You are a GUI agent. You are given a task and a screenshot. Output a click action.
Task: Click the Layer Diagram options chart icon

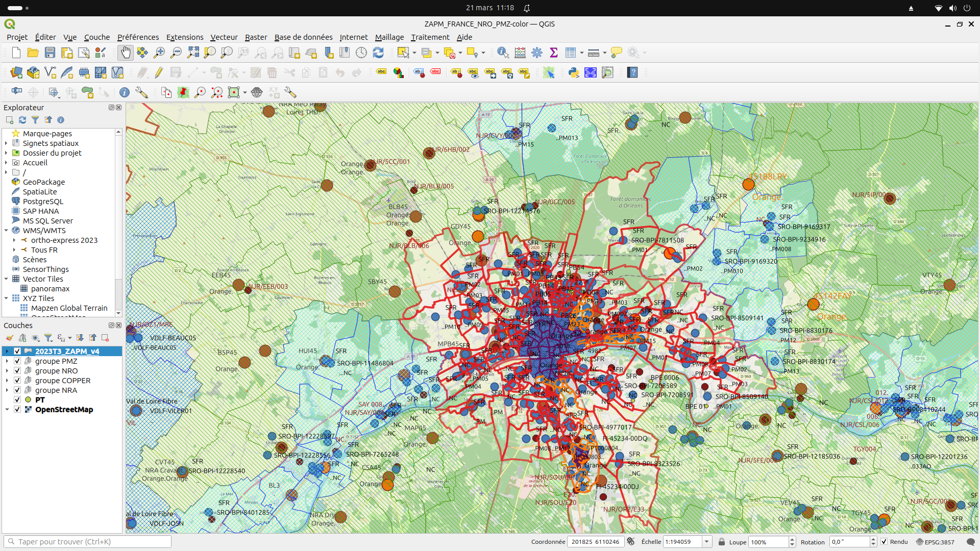click(399, 72)
